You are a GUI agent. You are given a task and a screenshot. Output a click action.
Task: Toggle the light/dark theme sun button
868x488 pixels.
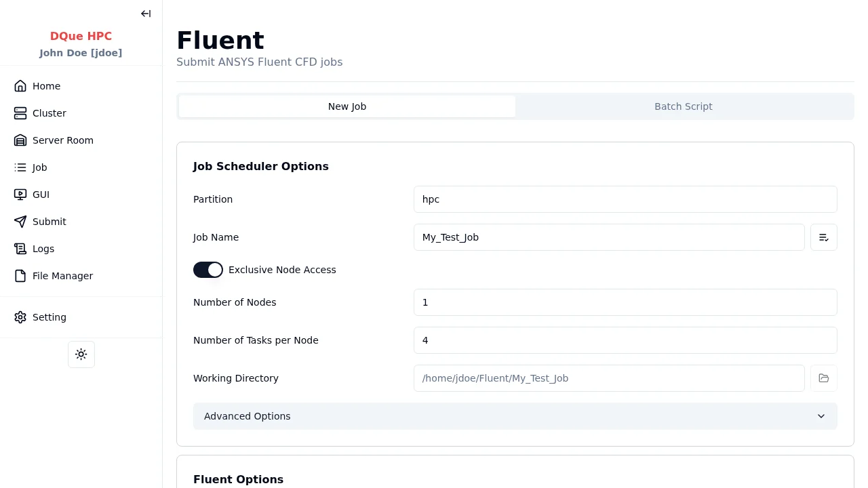81,354
